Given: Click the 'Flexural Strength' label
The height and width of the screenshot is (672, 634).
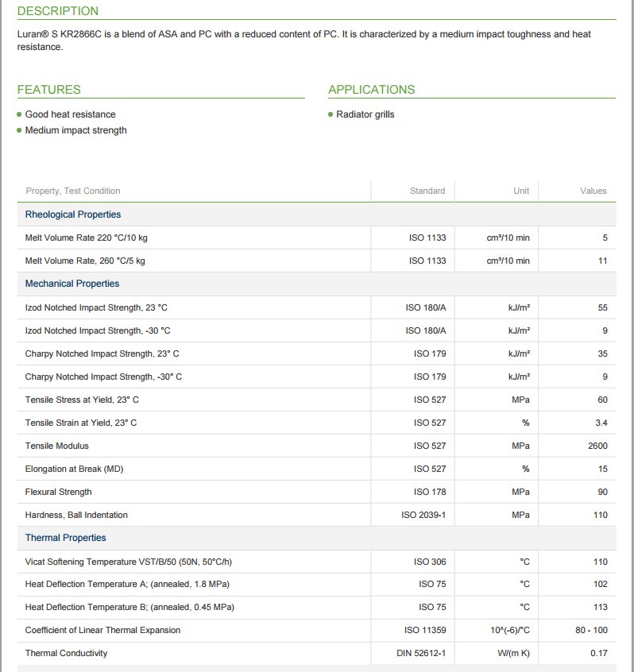Looking at the screenshot, I should 58,492.
